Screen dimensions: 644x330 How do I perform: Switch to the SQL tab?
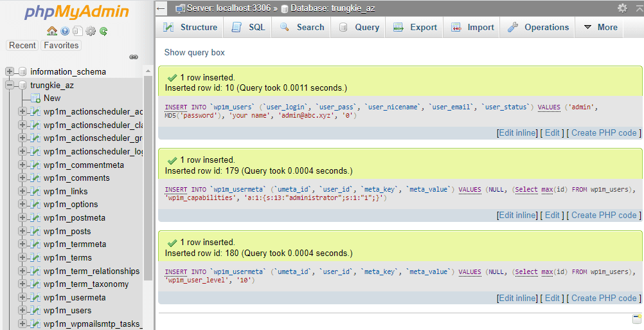pos(249,27)
